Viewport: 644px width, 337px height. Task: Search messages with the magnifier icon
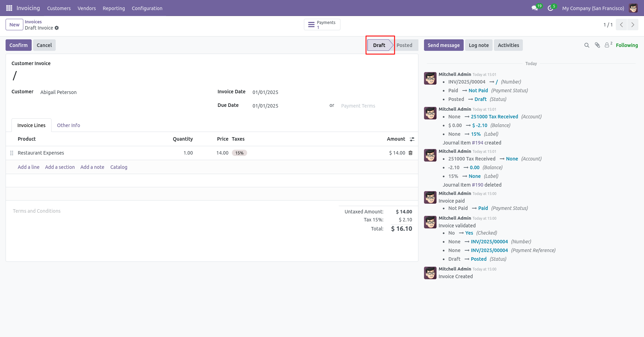click(587, 45)
